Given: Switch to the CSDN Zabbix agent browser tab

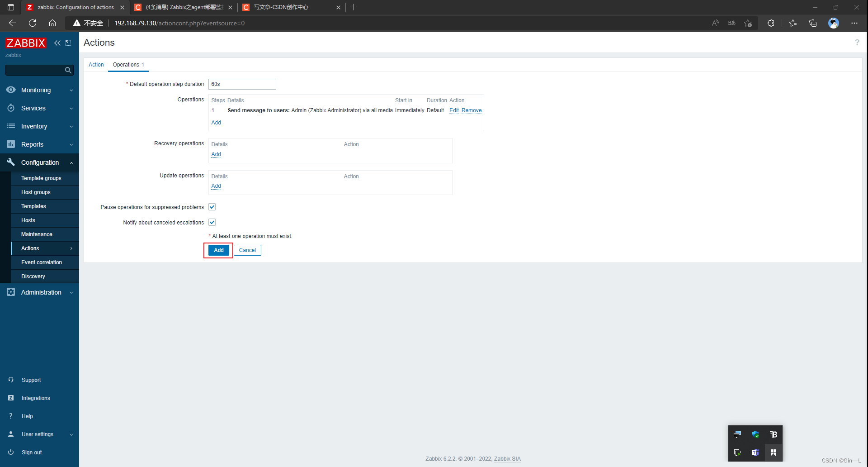Looking at the screenshot, I should coord(184,7).
